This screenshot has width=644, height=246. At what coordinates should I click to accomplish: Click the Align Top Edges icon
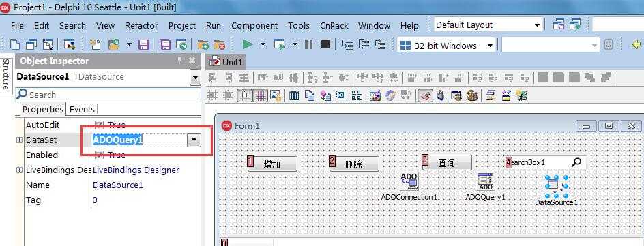point(262,77)
